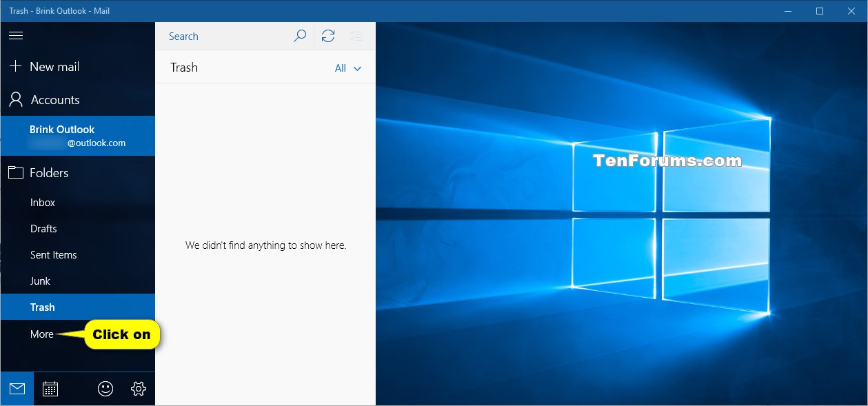Image resolution: width=868 pixels, height=406 pixels.
Task: Maximize the Mail window
Action: pos(820,11)
